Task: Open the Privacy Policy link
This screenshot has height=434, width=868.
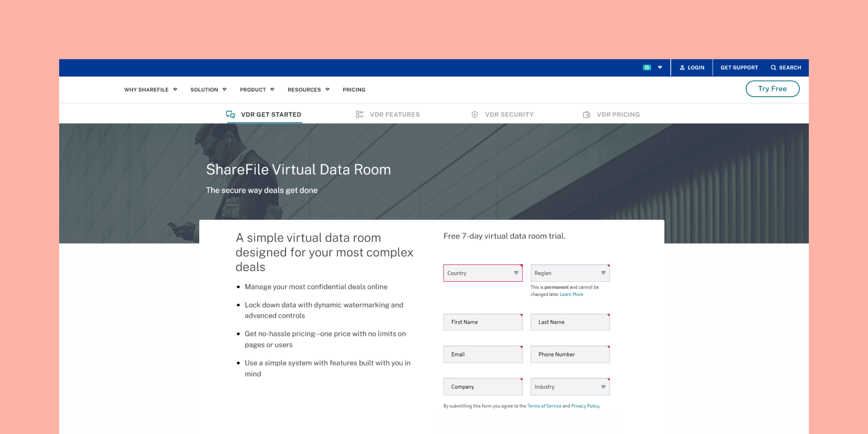Action: (x=585, y=406)
